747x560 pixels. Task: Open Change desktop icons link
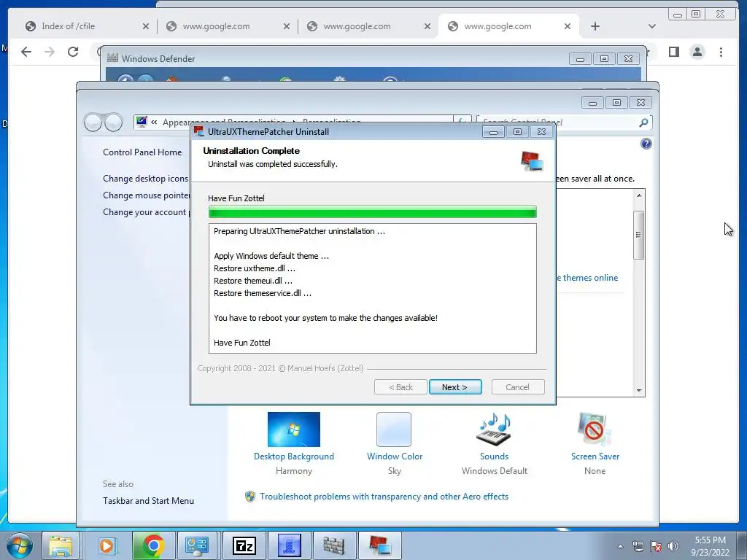click(x=146, y=179)
